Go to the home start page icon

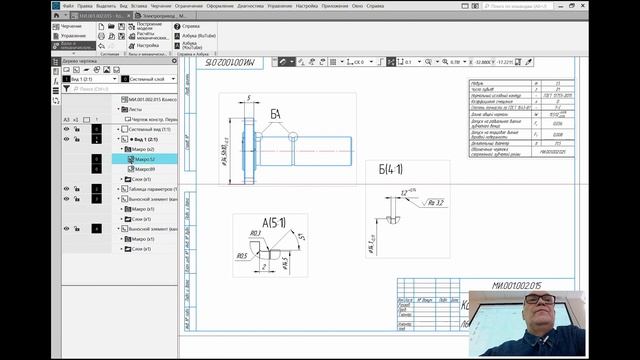point(56,16)
